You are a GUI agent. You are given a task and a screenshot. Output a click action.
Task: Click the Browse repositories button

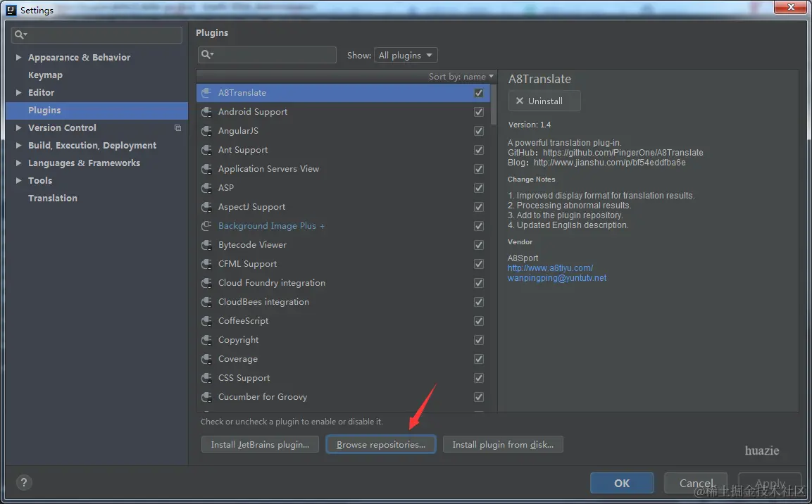coord(380,444)
